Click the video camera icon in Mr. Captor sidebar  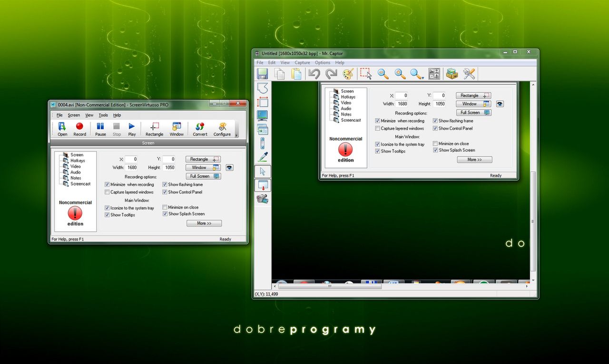263,199
